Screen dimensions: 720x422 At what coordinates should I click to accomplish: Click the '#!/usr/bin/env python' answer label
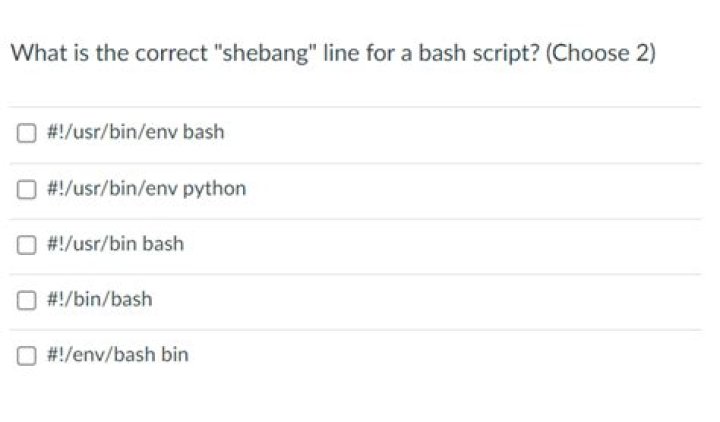[x=146, y=188]
